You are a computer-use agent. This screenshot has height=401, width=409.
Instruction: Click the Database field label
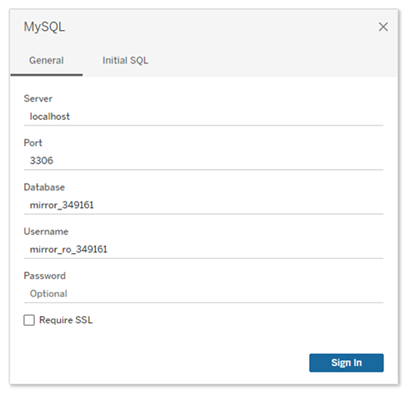coord(44,187)
